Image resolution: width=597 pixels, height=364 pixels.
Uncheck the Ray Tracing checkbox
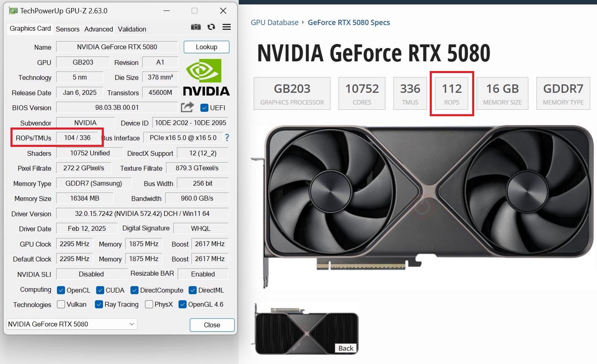[x=99, y=304]
